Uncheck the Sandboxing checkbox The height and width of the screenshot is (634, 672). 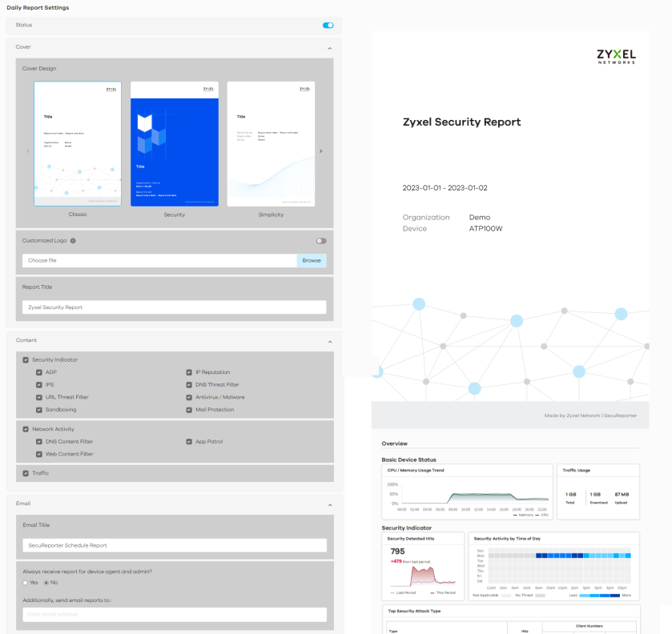click(39, 410)
